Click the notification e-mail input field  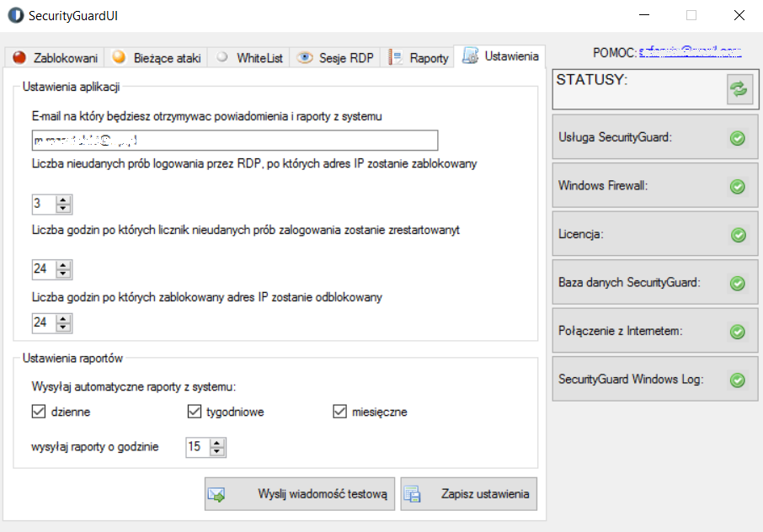[235, 141]
